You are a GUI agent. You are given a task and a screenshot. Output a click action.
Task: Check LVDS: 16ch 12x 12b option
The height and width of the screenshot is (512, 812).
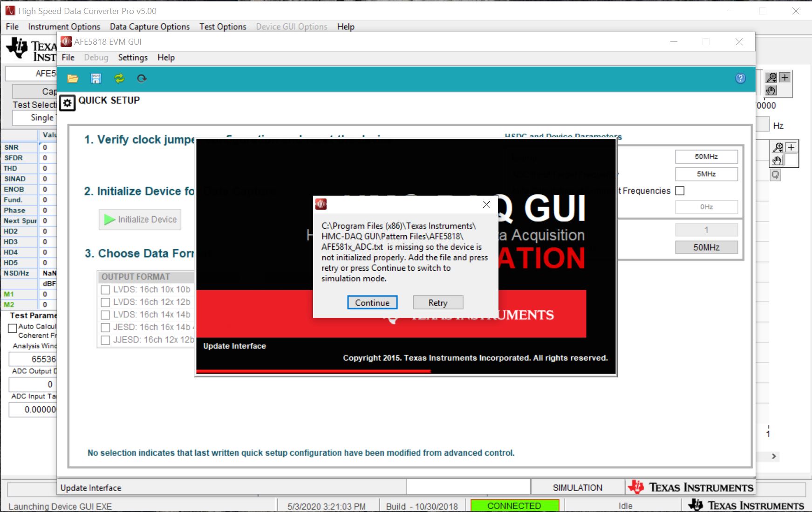coord(105,302)
